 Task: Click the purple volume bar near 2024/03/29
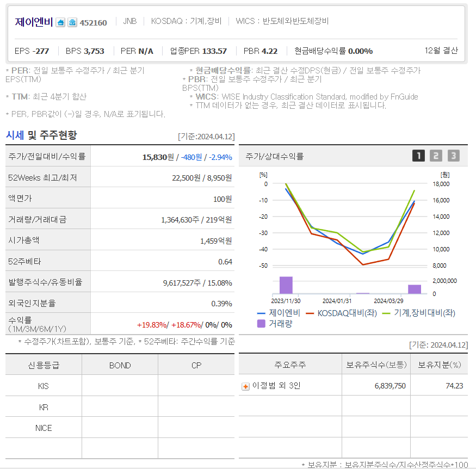coord(415,289)
